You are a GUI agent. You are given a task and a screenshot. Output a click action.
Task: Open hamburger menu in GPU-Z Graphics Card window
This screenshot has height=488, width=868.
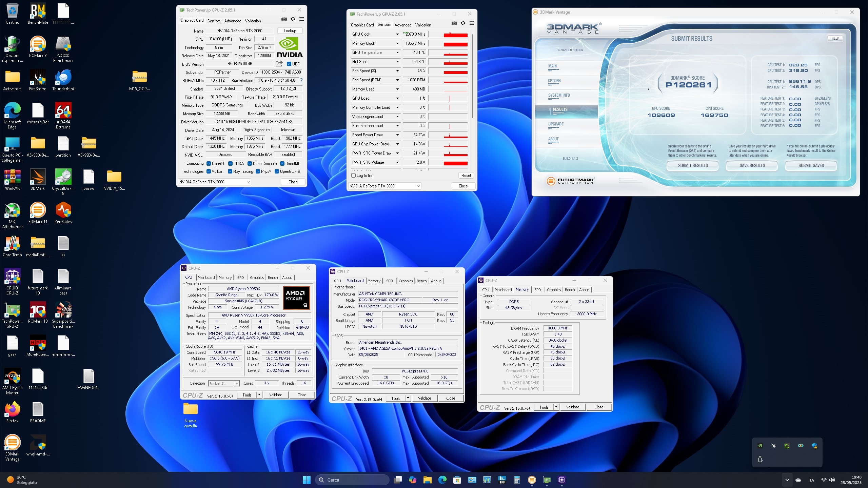click(301, 19)
